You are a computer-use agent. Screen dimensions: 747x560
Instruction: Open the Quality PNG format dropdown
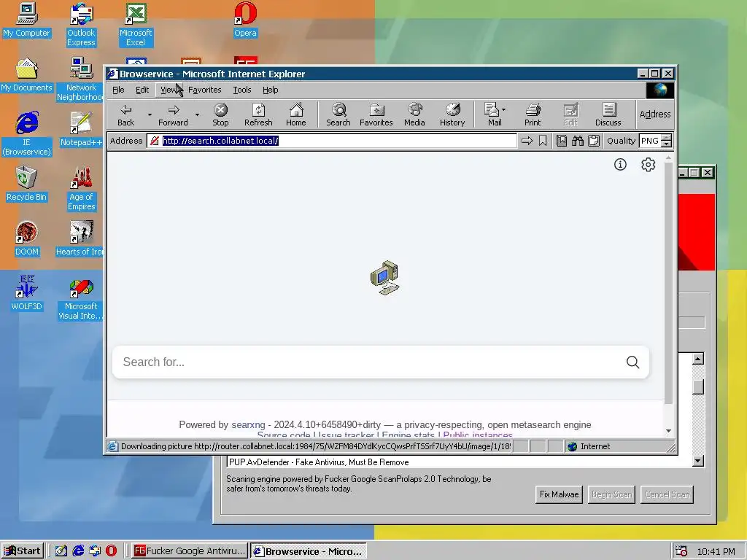click(667, 141)
